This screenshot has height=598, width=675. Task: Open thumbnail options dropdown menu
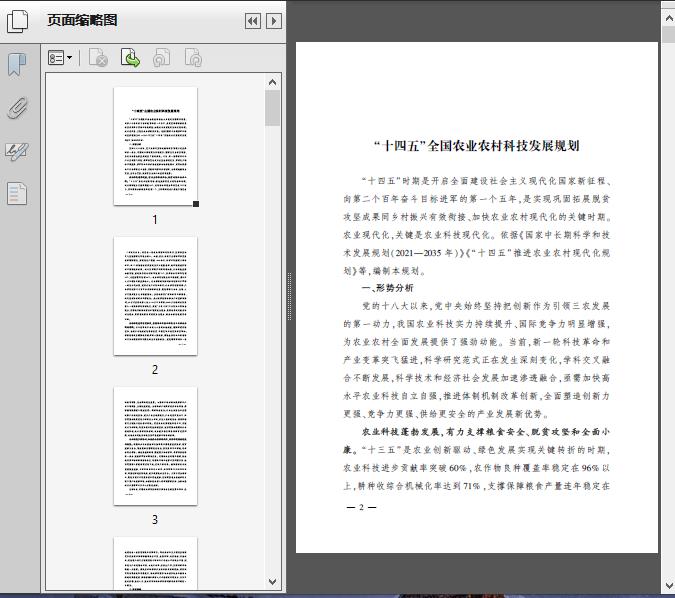pyautogui.click(x=60, y=58)
